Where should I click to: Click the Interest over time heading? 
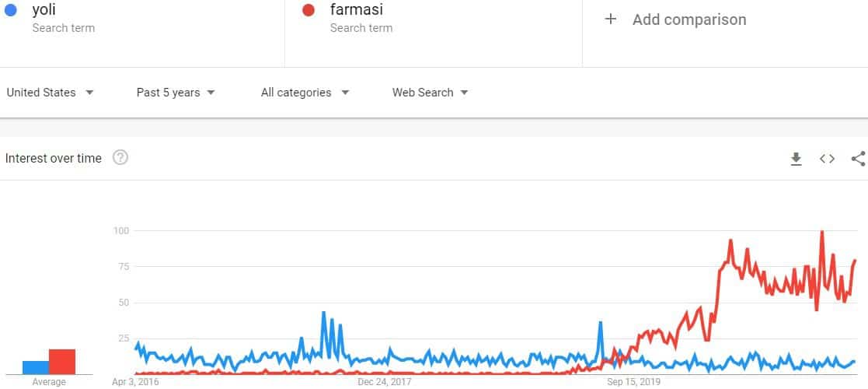53,159
